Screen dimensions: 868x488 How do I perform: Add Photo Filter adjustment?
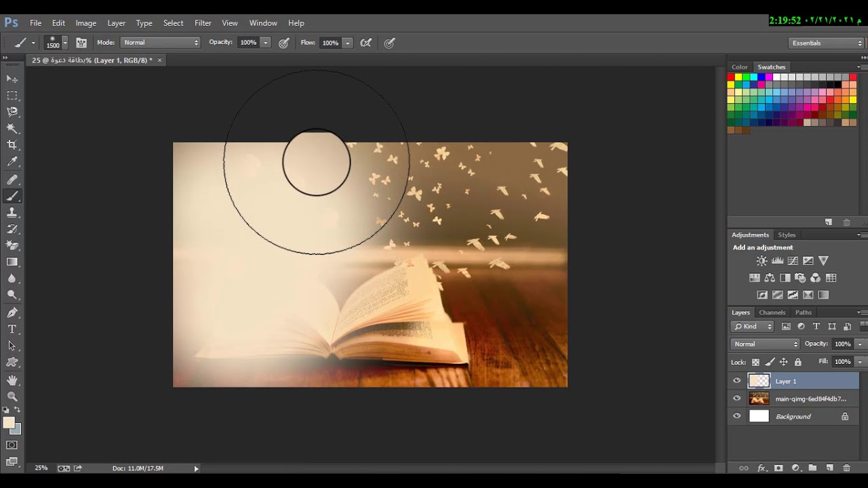click(x=800, y=278)
